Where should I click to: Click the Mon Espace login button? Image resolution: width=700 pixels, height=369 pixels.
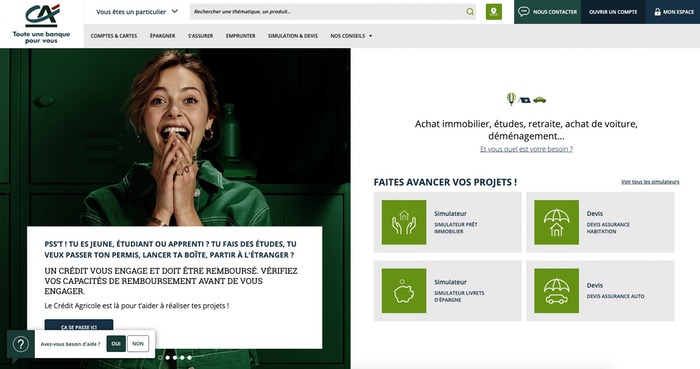coord(673,12)
